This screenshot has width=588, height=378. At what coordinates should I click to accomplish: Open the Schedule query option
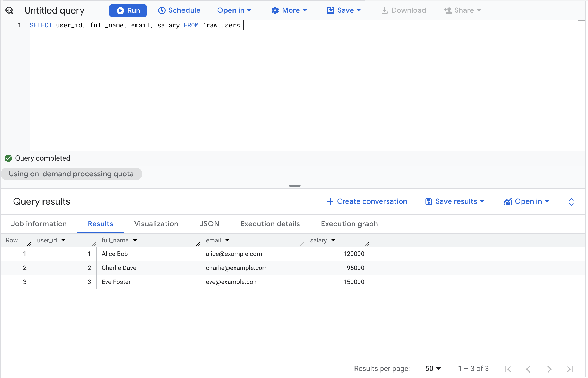pyautogui.click(x=179, y=10)
